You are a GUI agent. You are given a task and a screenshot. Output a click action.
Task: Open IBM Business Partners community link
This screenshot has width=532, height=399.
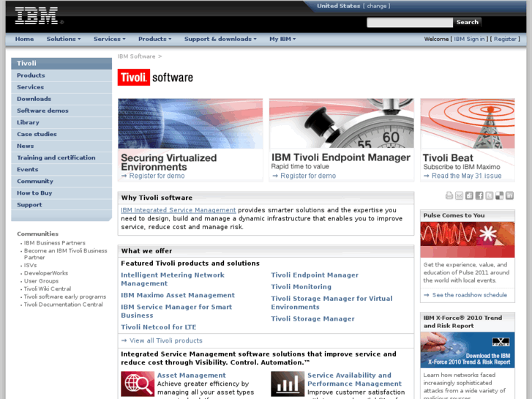55,243
